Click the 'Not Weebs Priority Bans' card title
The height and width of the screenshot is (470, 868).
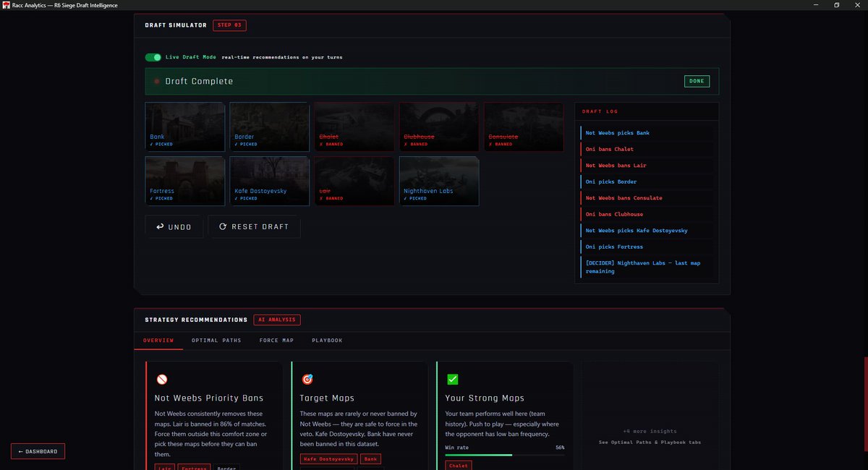click(209, 398)
